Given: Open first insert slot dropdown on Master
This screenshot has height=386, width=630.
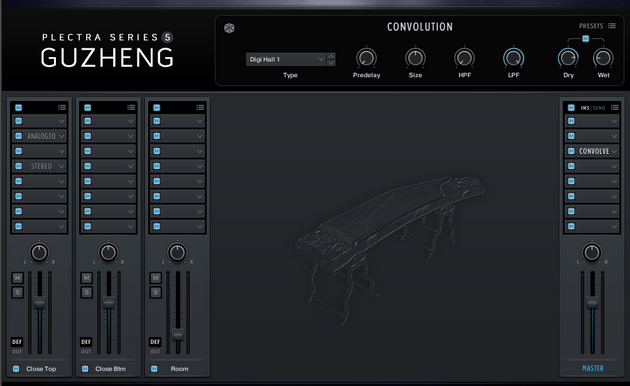Looking at the screenshot, I should click(614, 121).
